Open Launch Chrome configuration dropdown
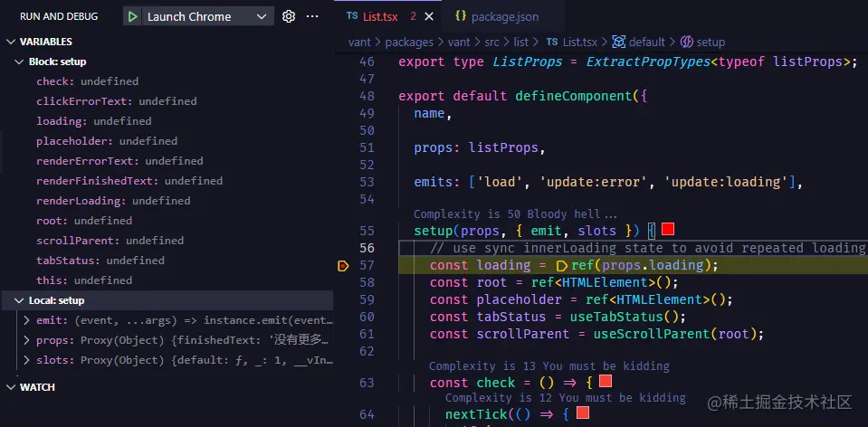The height and width of the screenshot is (427, 868). click(206, 16)
